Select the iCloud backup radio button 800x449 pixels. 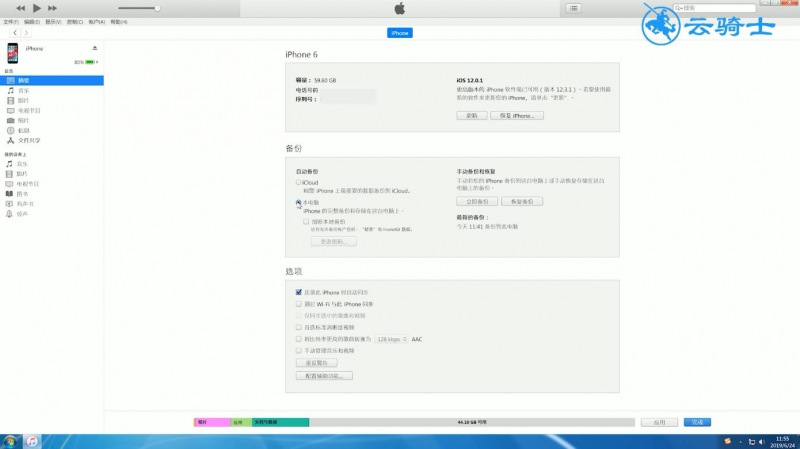coord(298,182)
